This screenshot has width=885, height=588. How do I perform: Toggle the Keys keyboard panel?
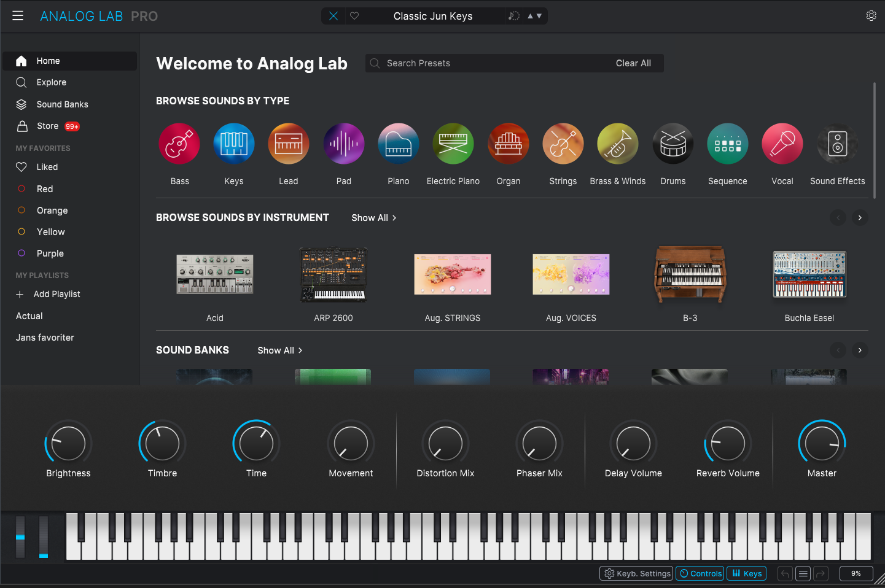(x=746, y=573)
